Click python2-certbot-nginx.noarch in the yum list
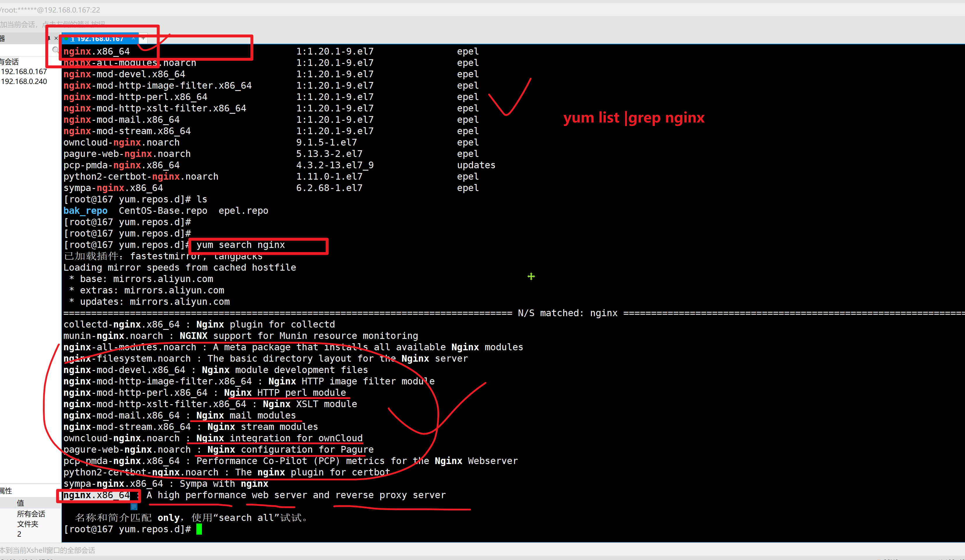 (x=141, y=177)
